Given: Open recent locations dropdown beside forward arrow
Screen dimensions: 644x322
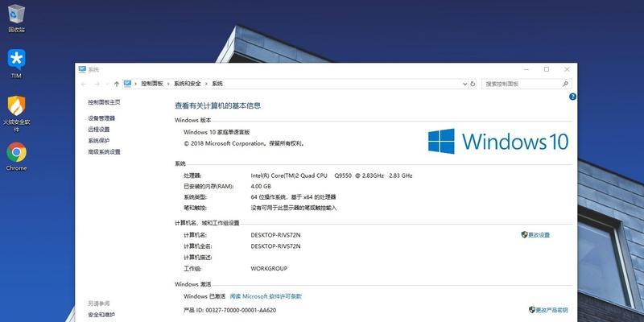Looking at the screenshot, I should tap(107, 84).
